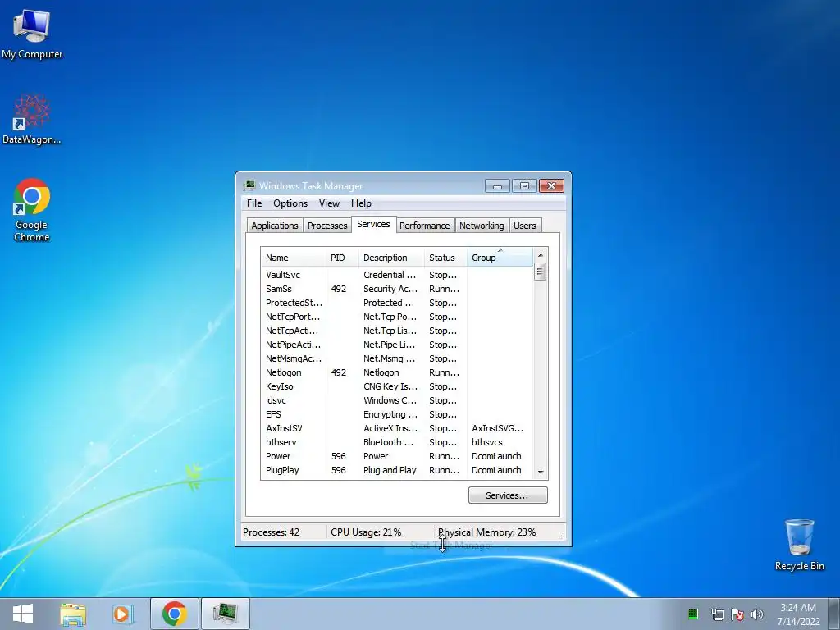Screen dimensions: 840x630
Task: Select the EFS service row
Action: [x=397, y=414]
